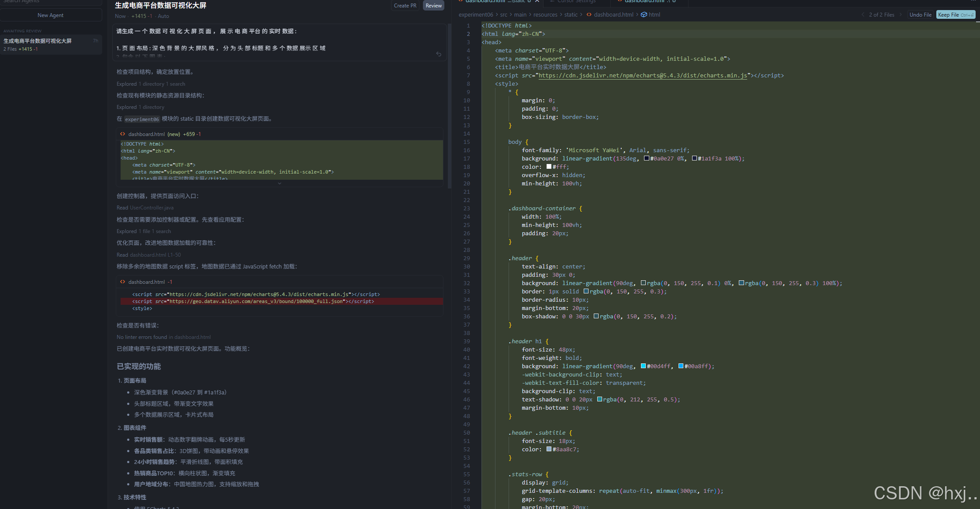Expand the collapsed dashboard.html code preview chevron
Screen dimensions: 980x509
(x=280, y=184)
